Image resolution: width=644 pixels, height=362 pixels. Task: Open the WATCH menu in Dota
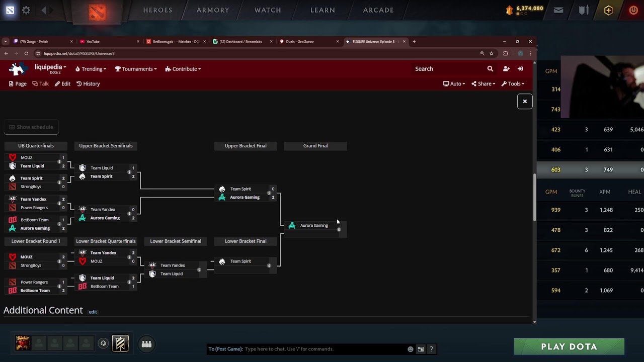[x=268, y=10]
